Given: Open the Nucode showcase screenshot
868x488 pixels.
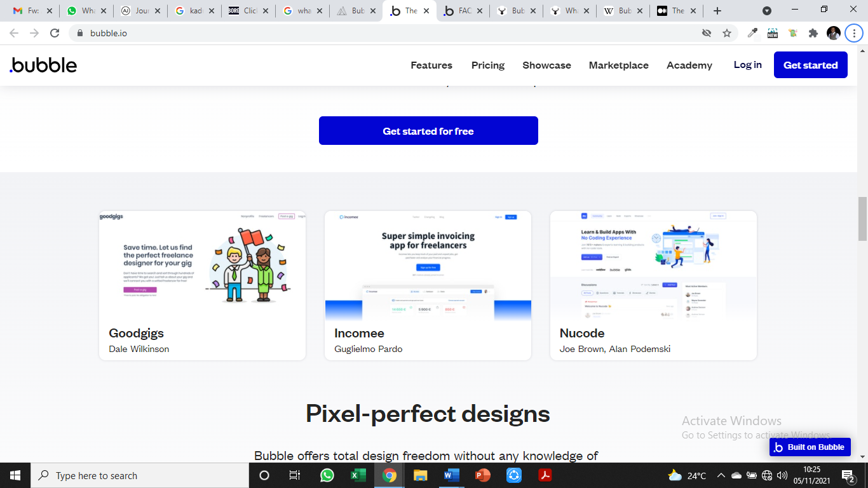Looking at the screenshot, I should point(653,265).
